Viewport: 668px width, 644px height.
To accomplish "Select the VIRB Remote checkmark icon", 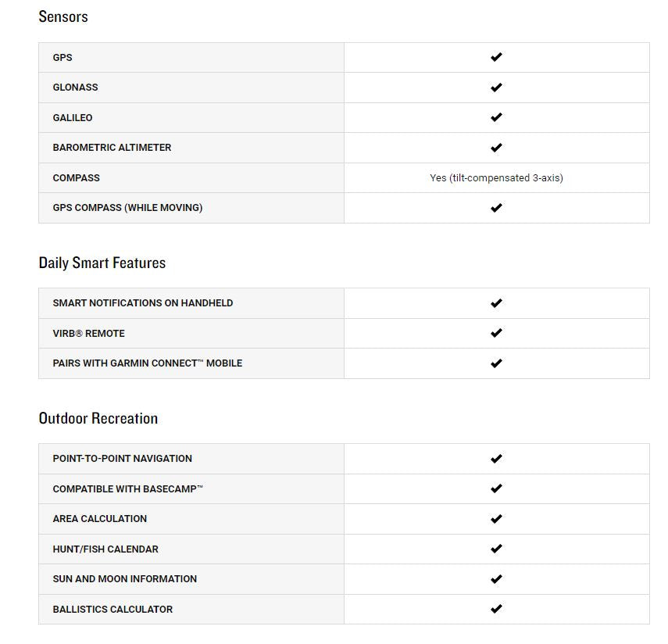I will [496, 333].
